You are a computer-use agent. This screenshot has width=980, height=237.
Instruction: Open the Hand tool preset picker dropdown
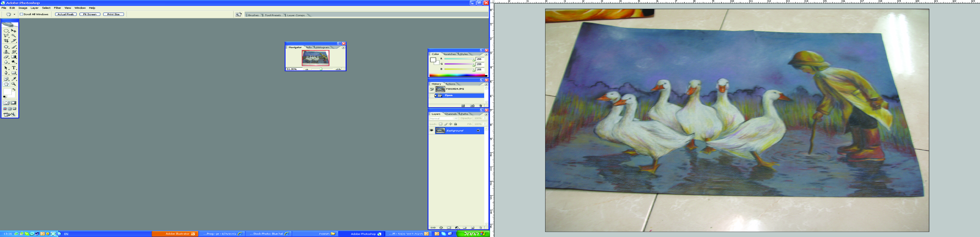14,14
